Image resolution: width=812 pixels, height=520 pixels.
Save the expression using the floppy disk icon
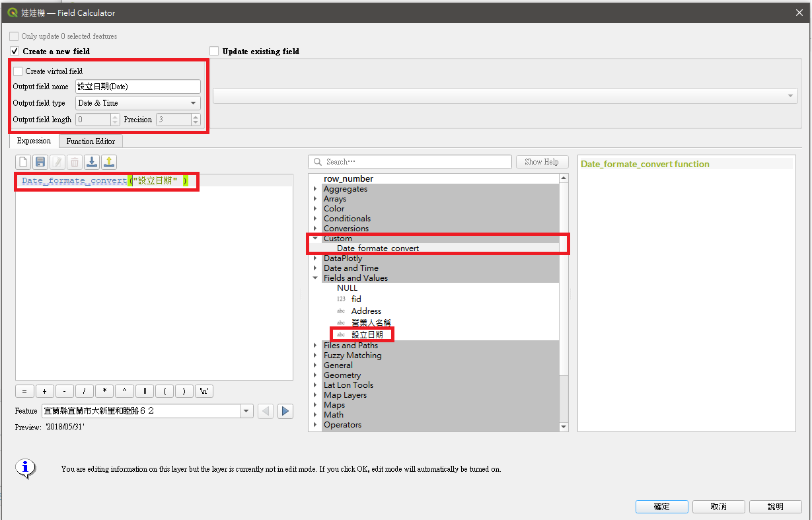pyautogui.click(x=40, y=162)
